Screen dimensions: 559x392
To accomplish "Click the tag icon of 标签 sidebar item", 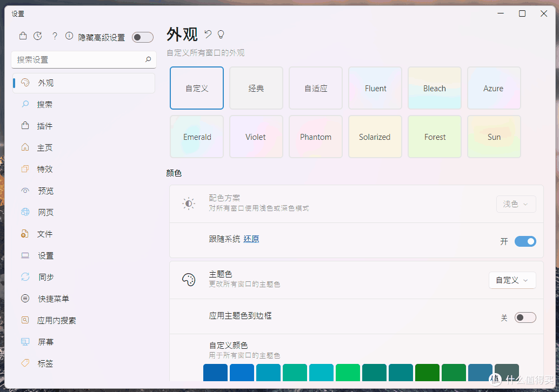I will [x=25, y=363].
